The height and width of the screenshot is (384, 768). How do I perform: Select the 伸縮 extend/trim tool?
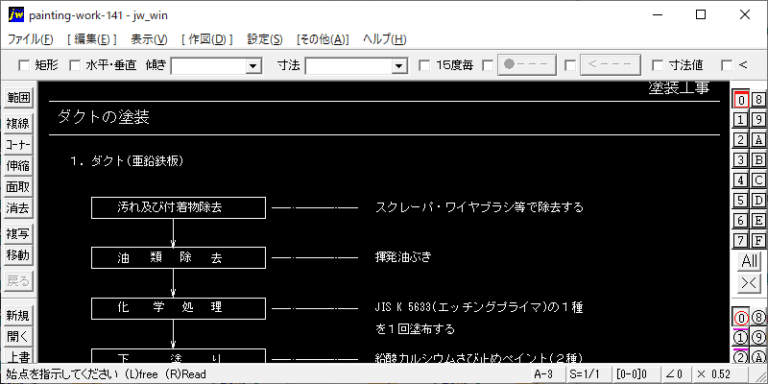click(x=18, y=166)
